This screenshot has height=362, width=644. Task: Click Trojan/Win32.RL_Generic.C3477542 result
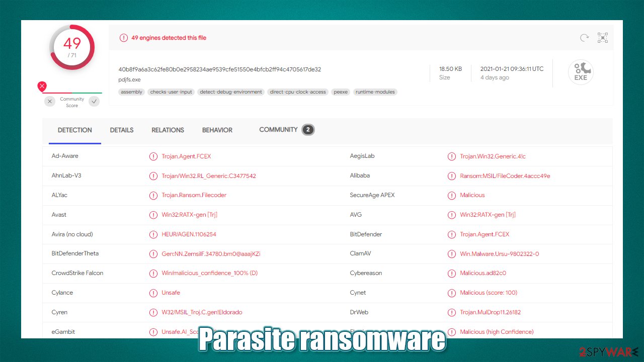[x=209, y=176]
